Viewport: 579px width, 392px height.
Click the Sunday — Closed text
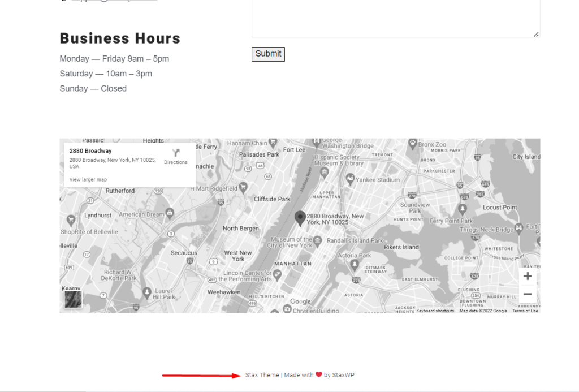[x=93, y=89]
